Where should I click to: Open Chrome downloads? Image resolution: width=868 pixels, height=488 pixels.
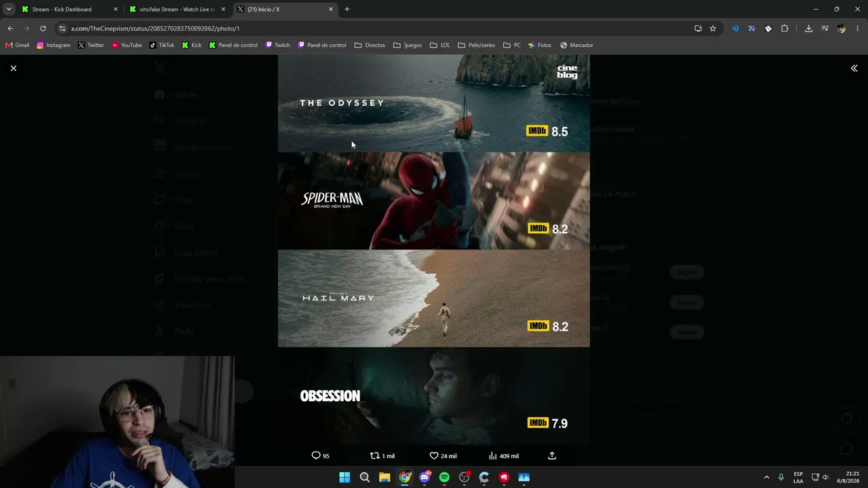[808, 28]
